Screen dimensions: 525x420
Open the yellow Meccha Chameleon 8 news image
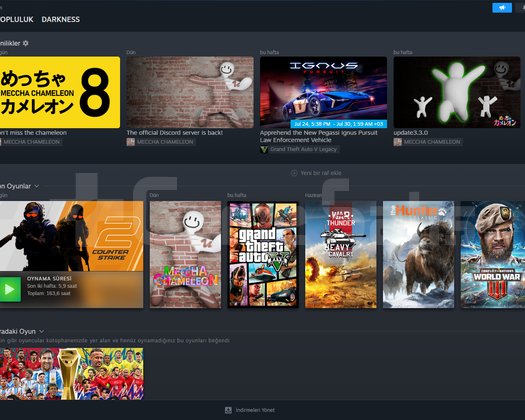(60, 92)
